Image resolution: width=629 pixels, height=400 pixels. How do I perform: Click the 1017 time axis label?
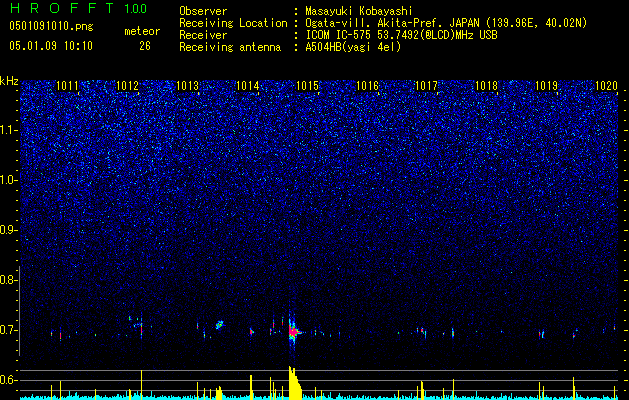(x=426, y=85)
